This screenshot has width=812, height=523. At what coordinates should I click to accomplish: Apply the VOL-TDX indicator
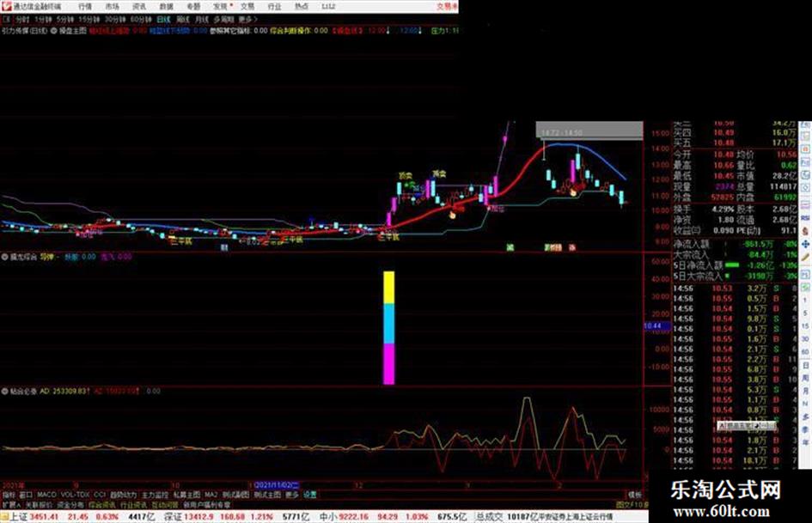point(75,495)
